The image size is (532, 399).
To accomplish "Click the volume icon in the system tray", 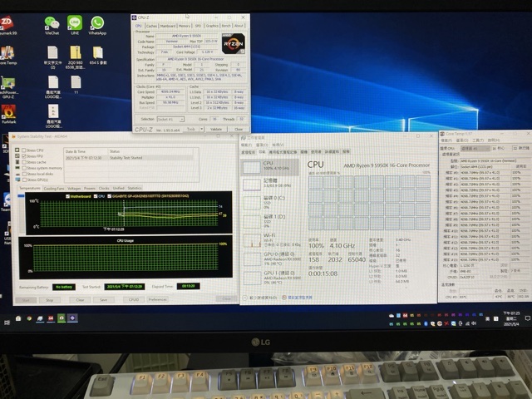I will coord(474,323).
